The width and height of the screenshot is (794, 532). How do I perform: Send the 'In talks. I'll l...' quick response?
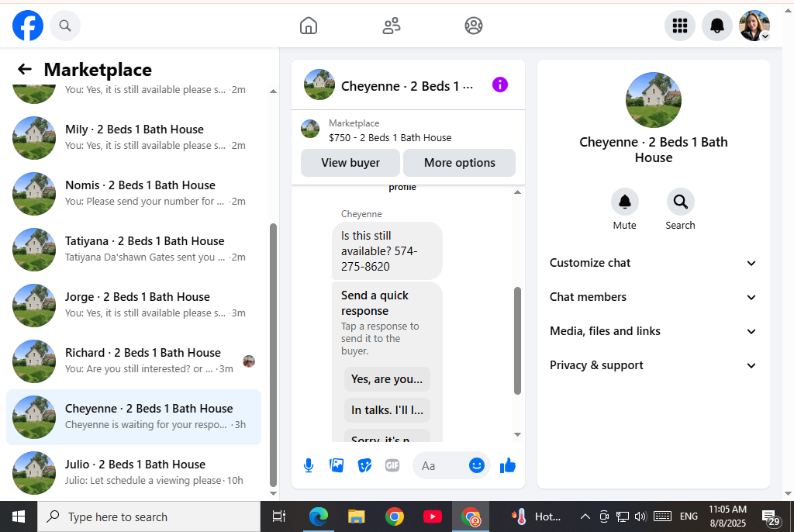pyautogui.click(x=387, y=410)
